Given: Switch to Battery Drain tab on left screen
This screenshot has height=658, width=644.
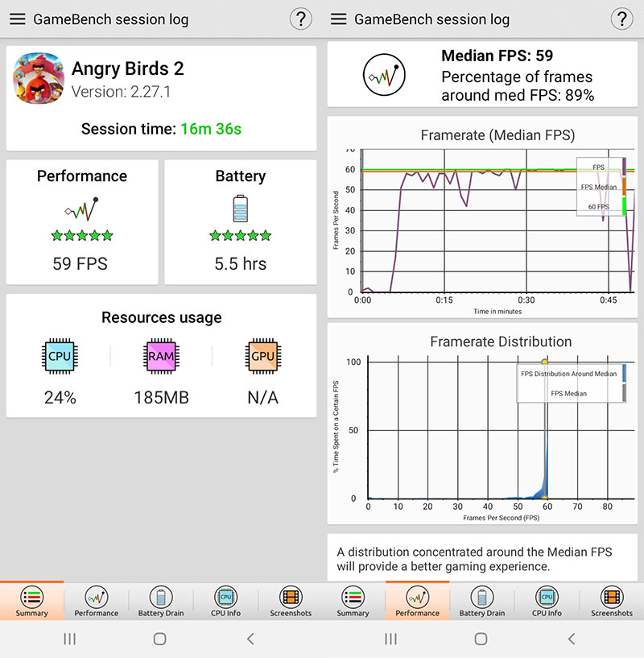Looking at the screenshot, I should [161, 601].
